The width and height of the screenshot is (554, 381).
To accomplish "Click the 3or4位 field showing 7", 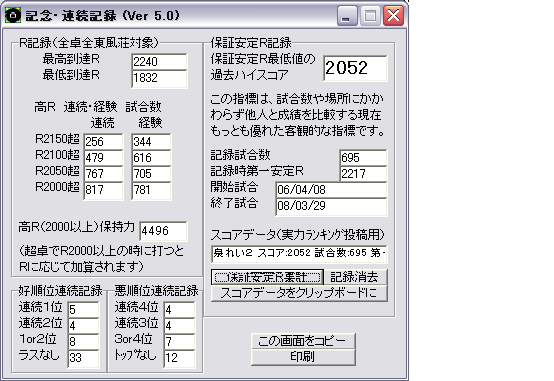I will pos(179,341).
